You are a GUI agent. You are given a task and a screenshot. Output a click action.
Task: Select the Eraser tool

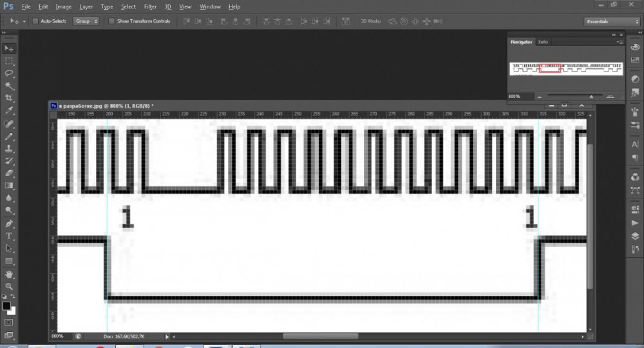(8, 173)
